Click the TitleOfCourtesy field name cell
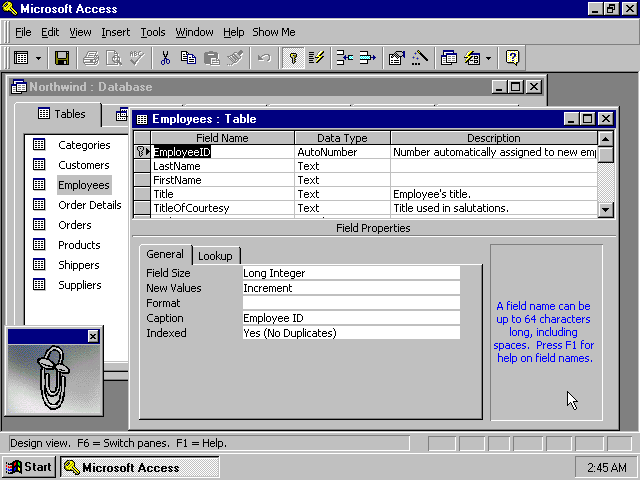The height and width of the screenshot is (480, 640). (x=222, y=208)
